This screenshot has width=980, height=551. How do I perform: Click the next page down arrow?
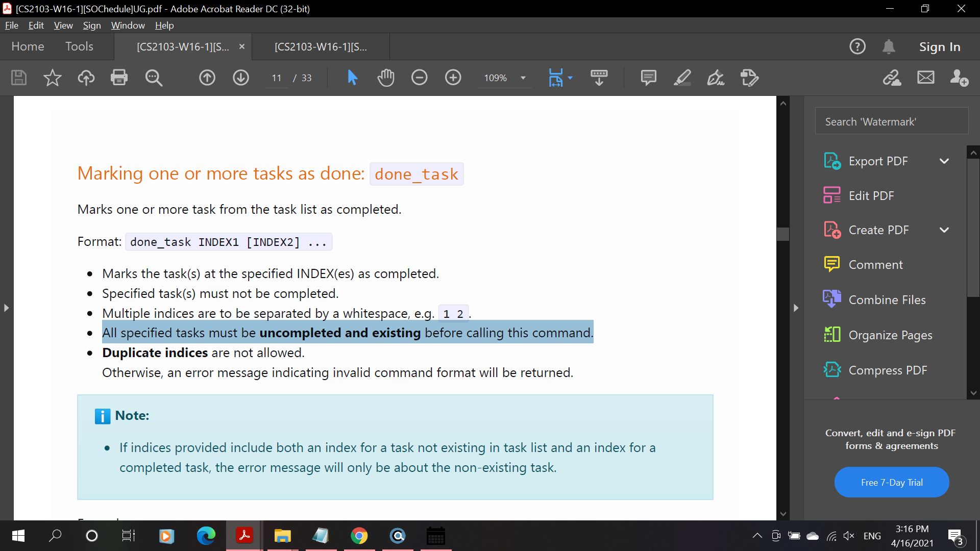[x=241, y=78]
